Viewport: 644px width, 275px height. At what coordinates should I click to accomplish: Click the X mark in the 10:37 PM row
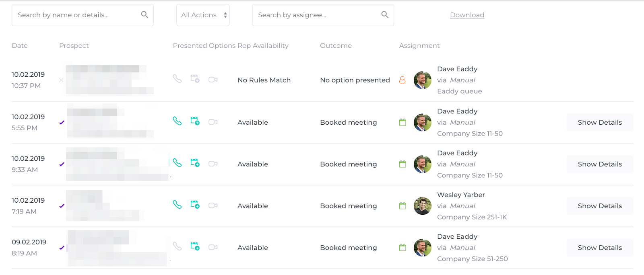(61, 80)
